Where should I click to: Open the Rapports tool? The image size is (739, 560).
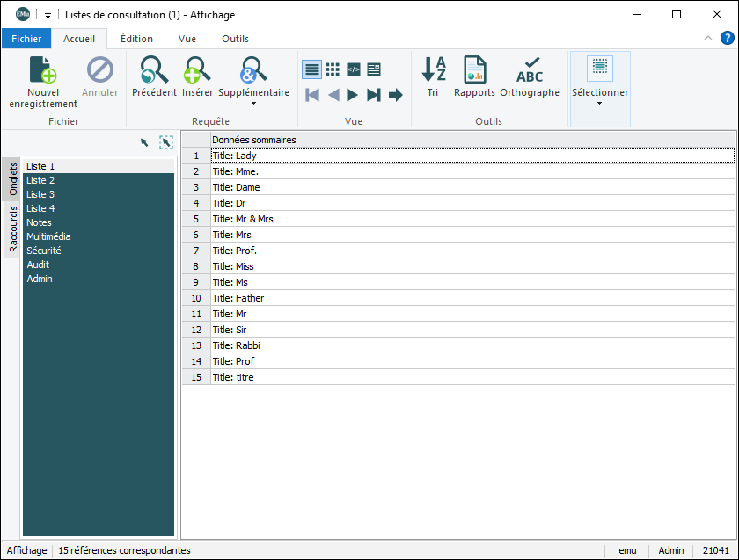[x=475, y=70]
